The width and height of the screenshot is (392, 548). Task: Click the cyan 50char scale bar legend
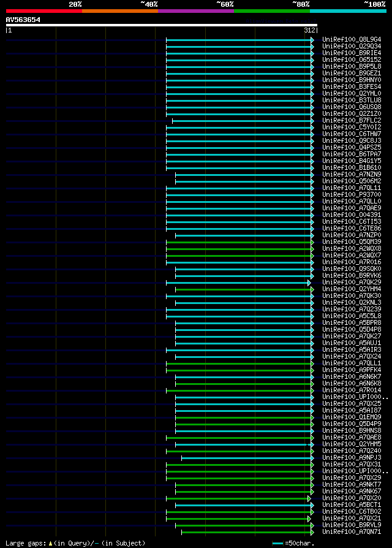pos(278,544)
